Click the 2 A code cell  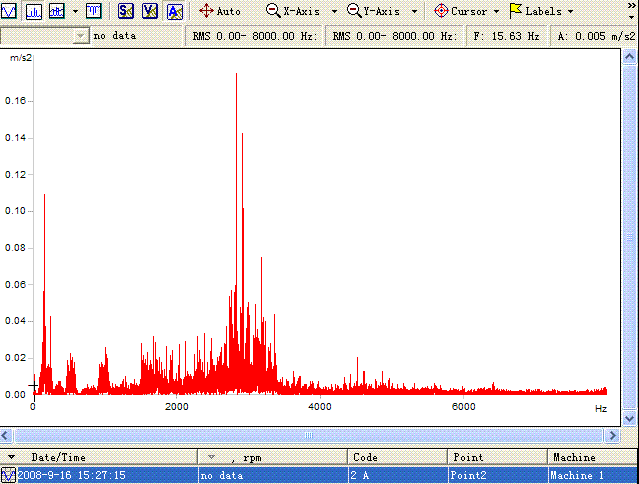click(x=398, y=475)
